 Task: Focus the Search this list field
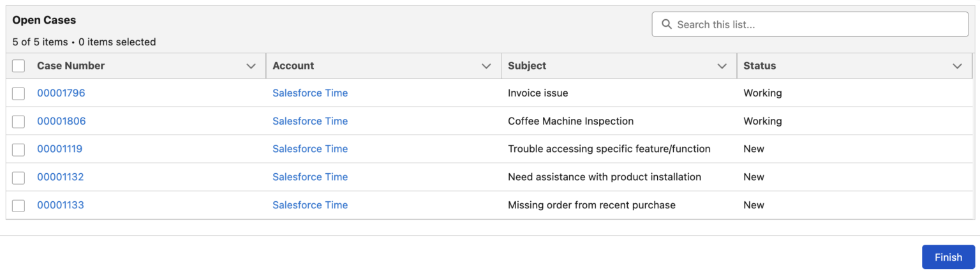coord(817,24)
